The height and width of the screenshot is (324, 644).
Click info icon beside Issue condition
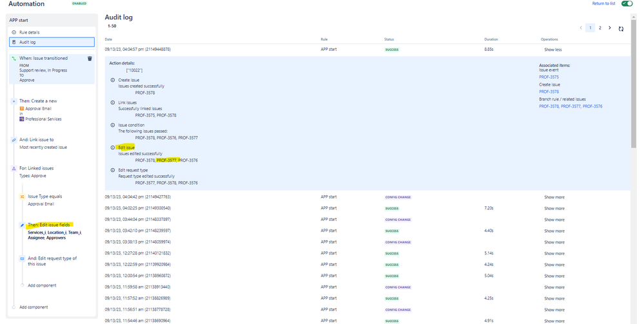pos(113,125)
